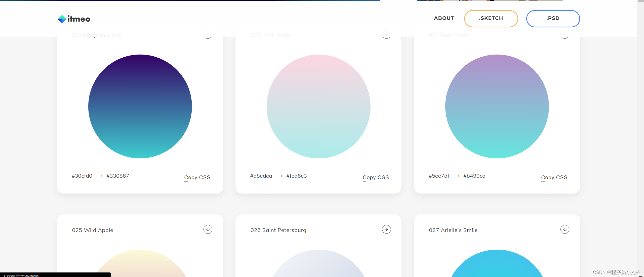Click the itmeo logo

[x=74, y=19]
